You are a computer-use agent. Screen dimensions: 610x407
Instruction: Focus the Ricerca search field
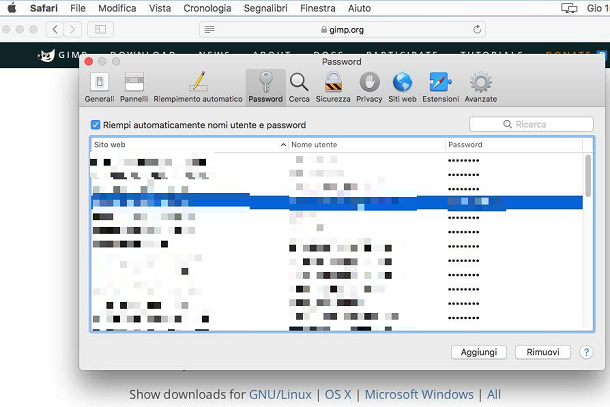tap(531, 125)
